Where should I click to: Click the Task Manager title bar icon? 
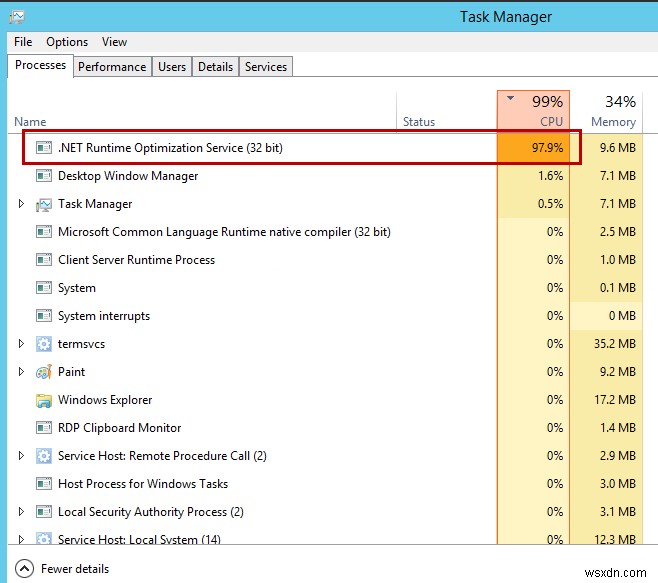tap(16, 16)
